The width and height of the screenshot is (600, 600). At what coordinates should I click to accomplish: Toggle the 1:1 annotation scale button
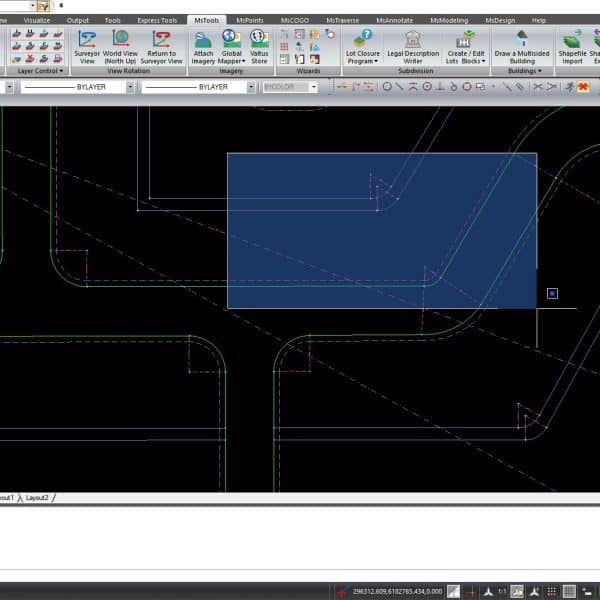502,591
